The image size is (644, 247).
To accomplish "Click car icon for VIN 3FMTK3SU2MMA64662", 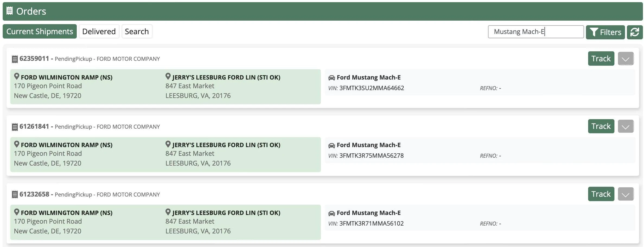I will click(331, 78).
